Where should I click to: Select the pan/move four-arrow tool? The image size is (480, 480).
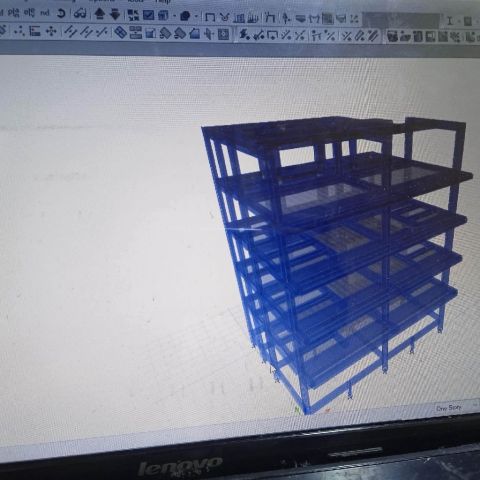(x=51, y=32)
